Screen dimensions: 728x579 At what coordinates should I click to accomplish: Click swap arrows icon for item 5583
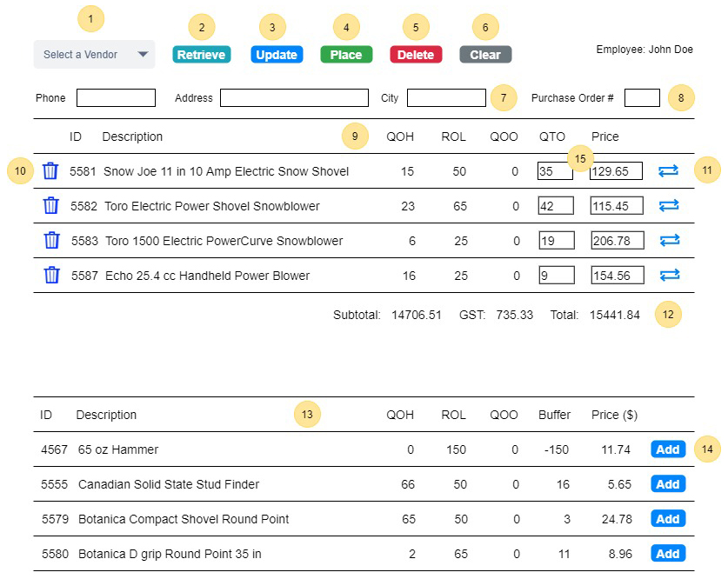point(669,241)
